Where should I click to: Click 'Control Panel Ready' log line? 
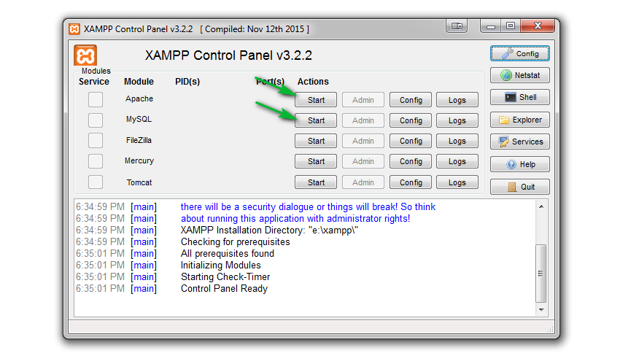tap(224, 289)
